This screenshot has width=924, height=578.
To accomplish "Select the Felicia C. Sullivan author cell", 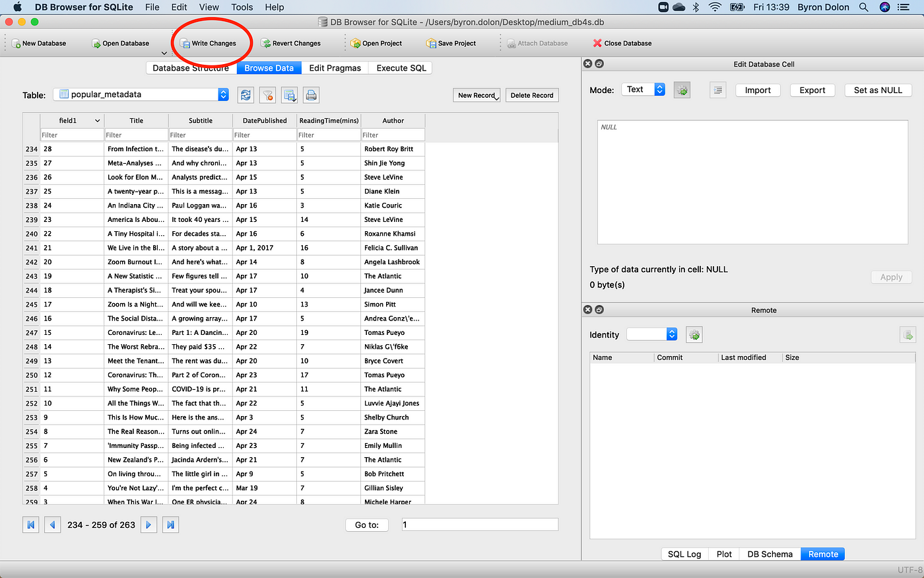I will [393, 248].
